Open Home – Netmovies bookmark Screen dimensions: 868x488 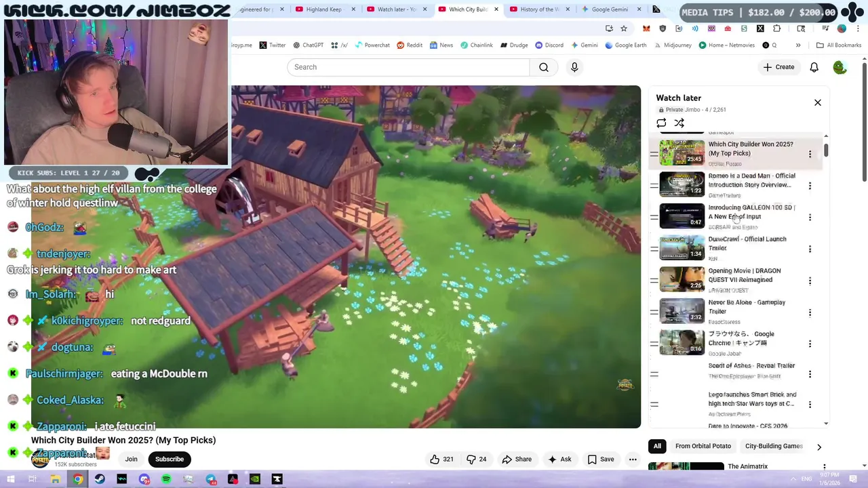pos(726,45)
